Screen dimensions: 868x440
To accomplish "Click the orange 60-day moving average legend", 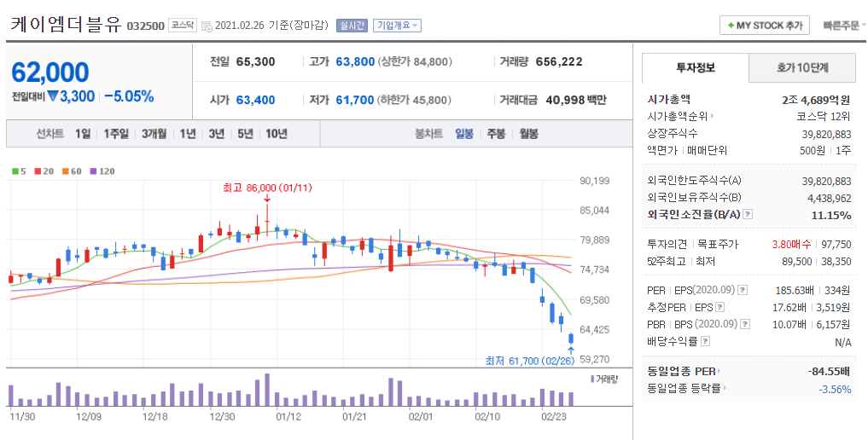I will pyautogui.click(x=72, y=171).
